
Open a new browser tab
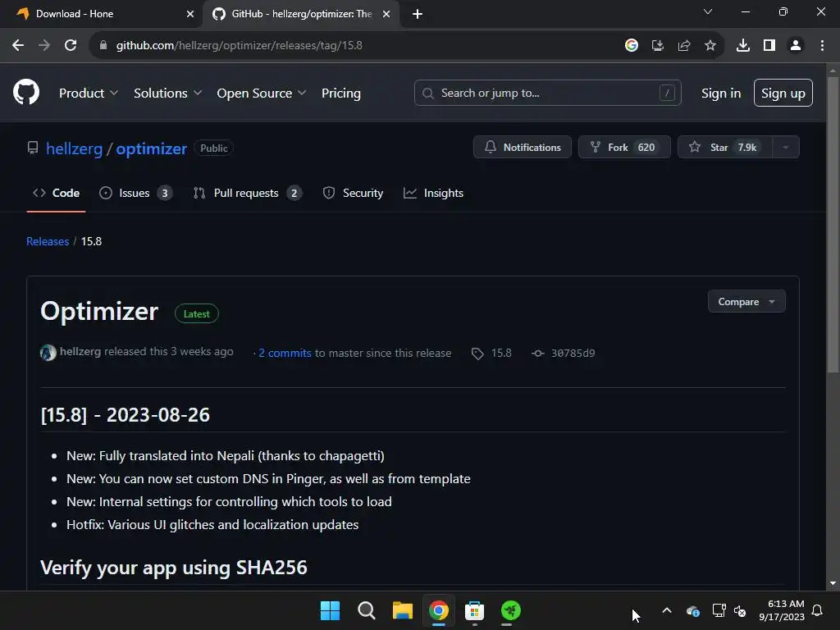(x=418, y=14)
